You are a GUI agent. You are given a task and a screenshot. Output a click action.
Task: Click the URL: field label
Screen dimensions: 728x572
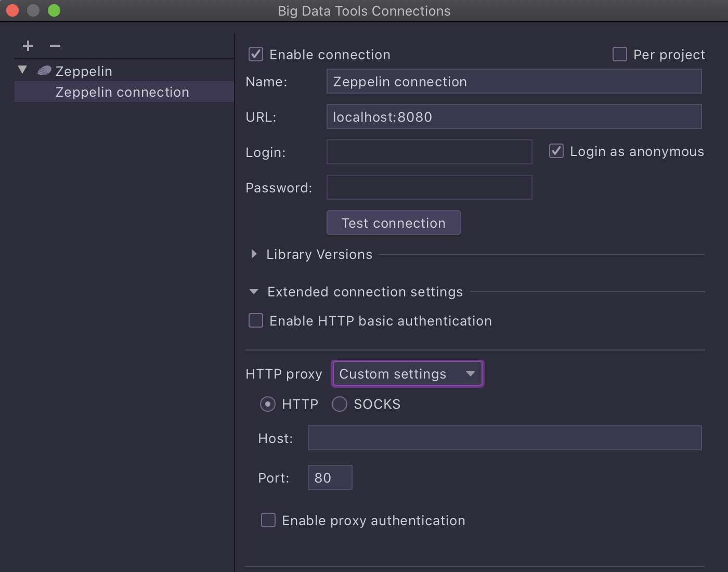(261, 117)
